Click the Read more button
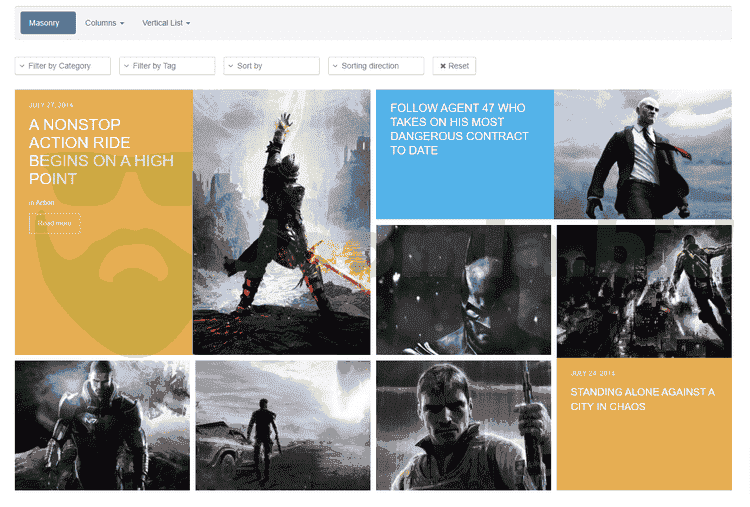The height and width of the screenshot is (507, 750). (x=55, y=223)
